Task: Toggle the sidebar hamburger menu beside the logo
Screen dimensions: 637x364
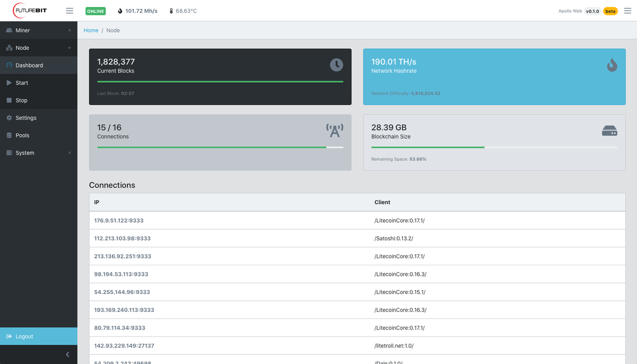Action: pyautogui.click(x=70, y=11)
